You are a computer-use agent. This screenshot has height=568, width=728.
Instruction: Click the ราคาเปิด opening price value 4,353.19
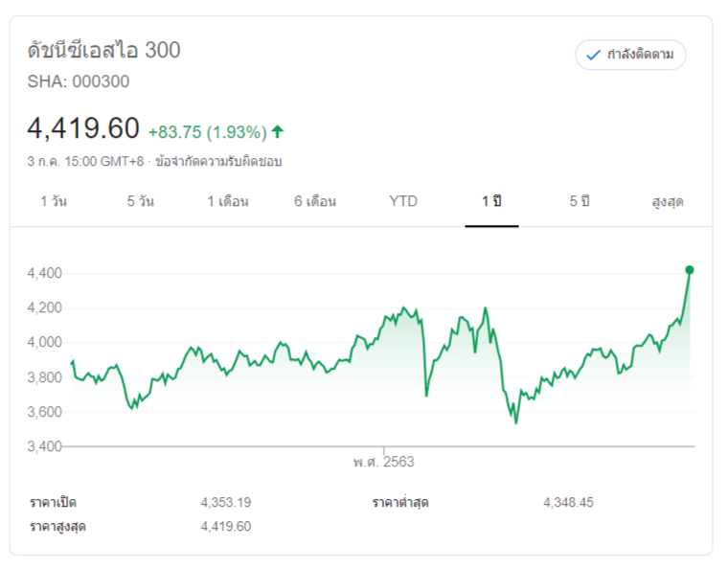pyautogui.click(x=226, y=502)
